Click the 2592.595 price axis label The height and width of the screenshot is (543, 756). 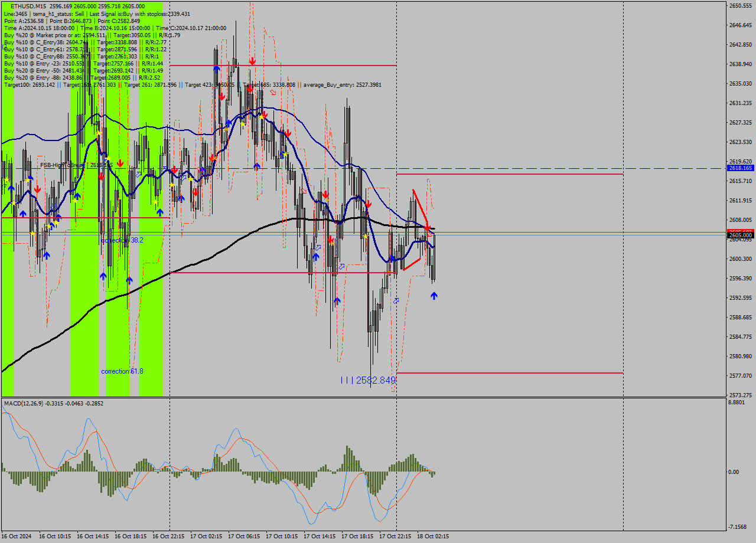741,297
